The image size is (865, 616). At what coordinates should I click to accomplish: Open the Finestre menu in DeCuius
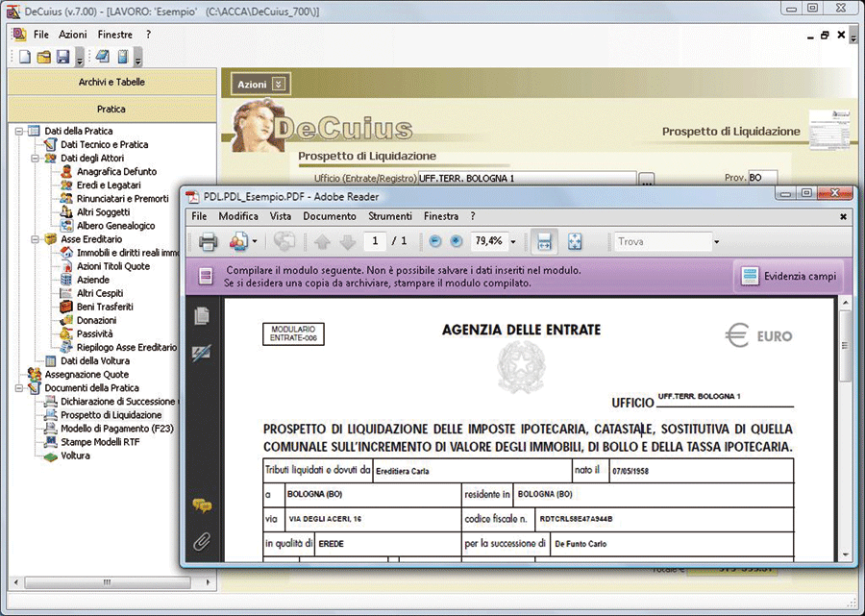pyautogui.click(x=115, y=35)
